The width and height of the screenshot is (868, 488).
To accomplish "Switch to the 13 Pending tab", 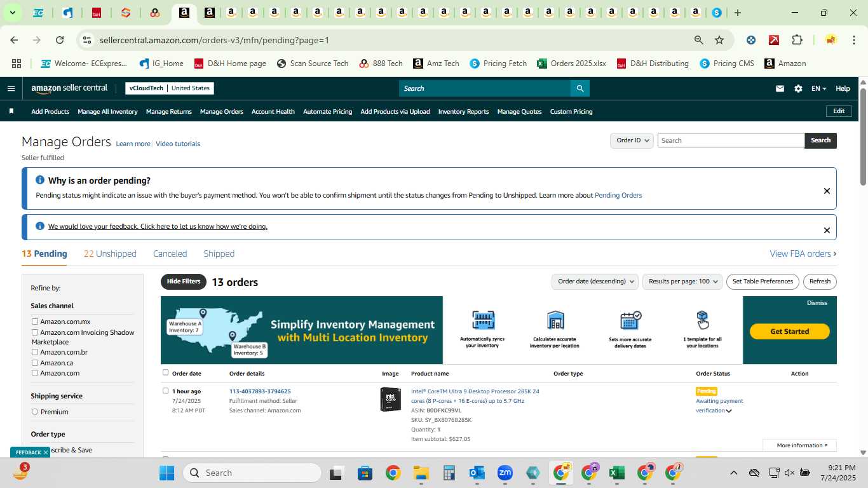I will 44,254.
